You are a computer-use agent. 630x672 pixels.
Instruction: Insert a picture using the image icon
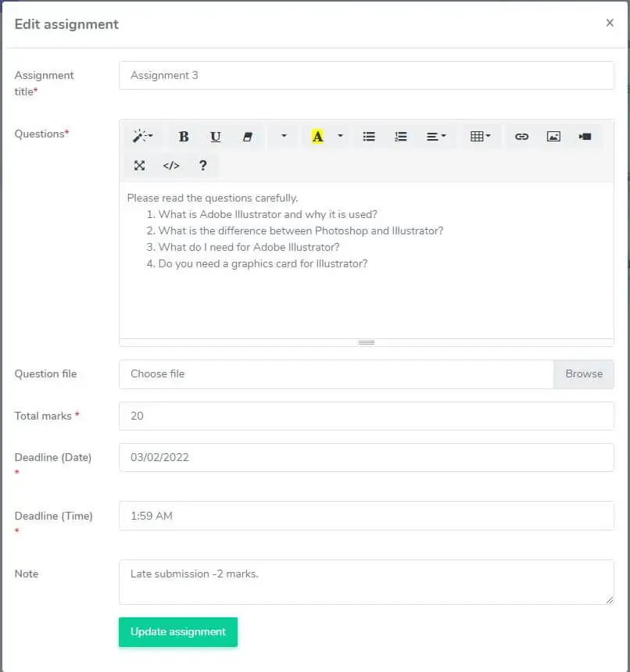pos(553,137)
